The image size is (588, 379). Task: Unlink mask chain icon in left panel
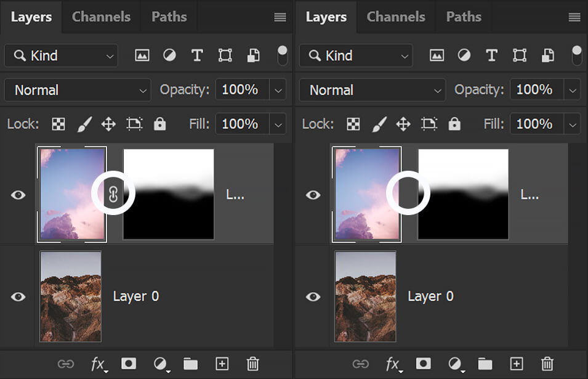113,194
